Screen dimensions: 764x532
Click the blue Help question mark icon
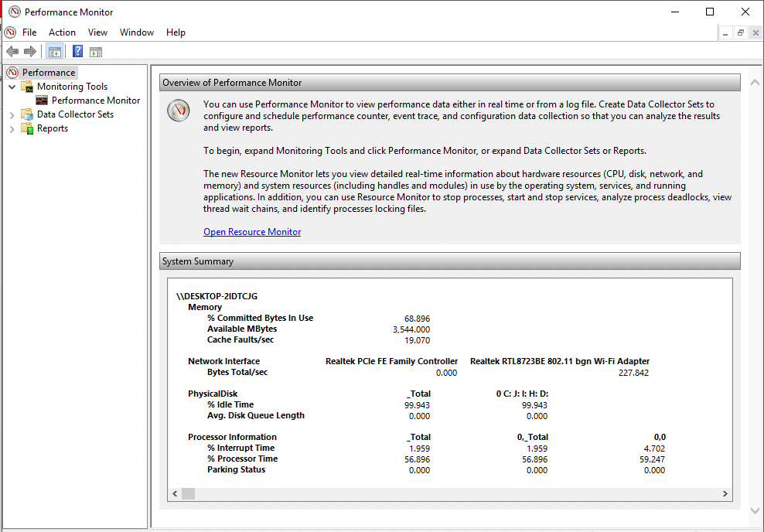(77, 52)
